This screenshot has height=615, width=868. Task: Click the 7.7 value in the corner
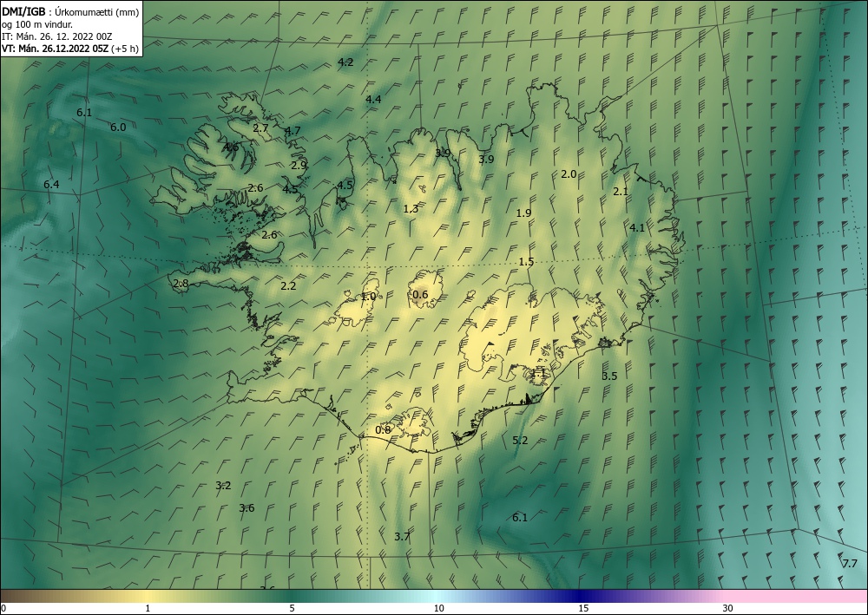tap(849, 564)
